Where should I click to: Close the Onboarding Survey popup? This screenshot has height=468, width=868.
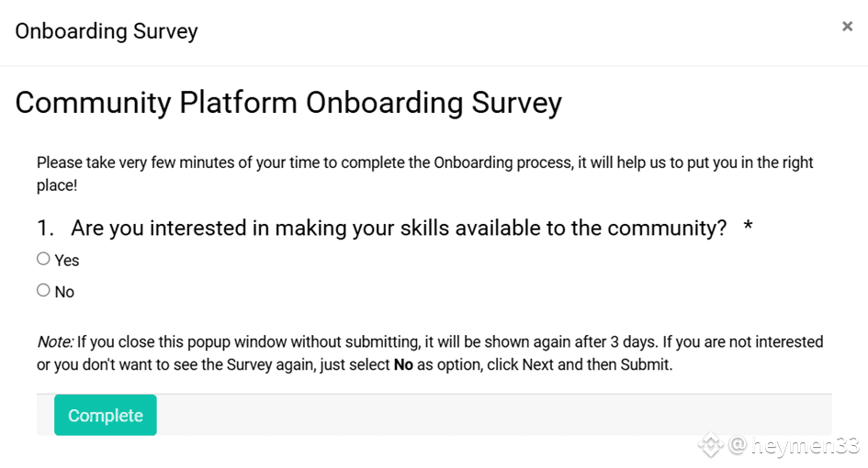point(847,26)
